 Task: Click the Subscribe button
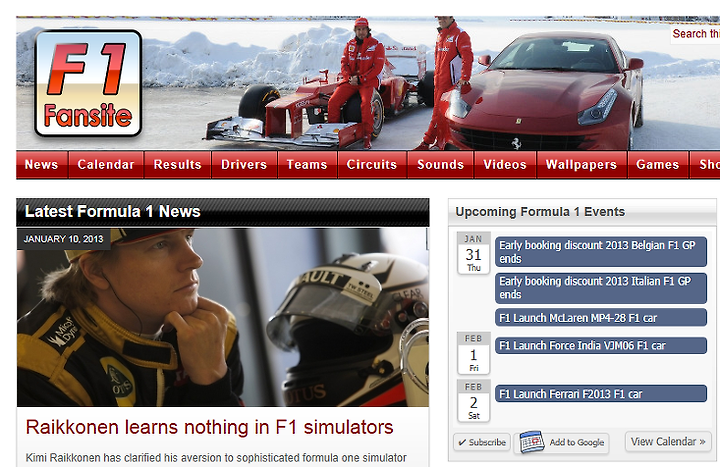[482, 442]
